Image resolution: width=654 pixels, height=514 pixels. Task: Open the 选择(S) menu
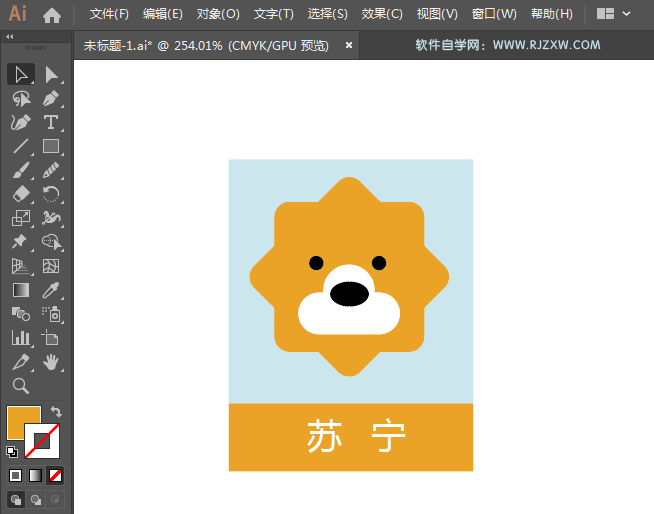pos(327,14)
